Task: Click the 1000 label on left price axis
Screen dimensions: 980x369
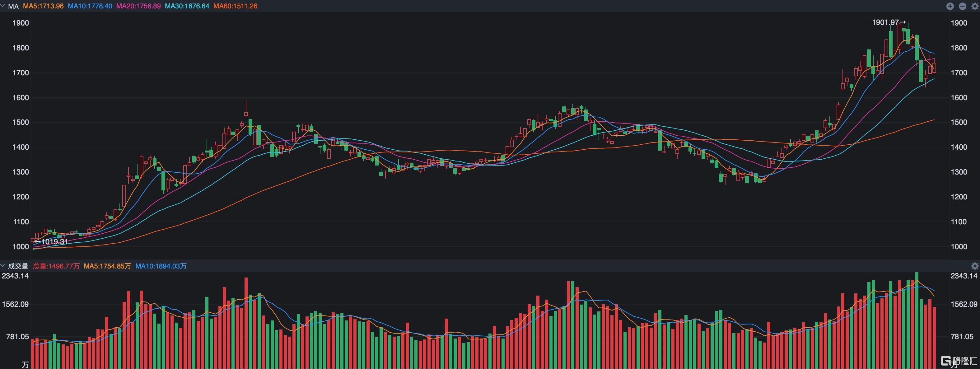Action: coord(21,246)
